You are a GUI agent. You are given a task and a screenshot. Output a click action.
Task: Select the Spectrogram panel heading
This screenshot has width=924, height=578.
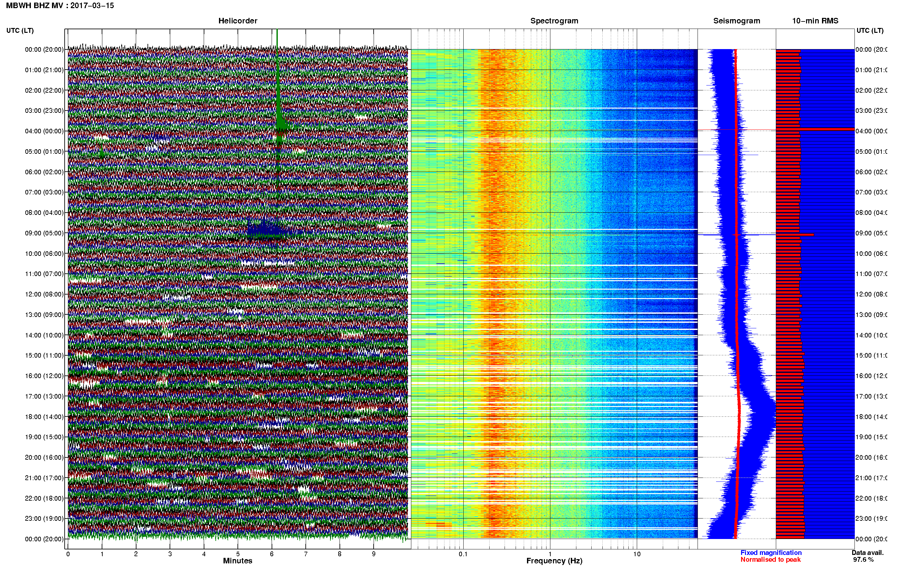(x=554, y=21)
